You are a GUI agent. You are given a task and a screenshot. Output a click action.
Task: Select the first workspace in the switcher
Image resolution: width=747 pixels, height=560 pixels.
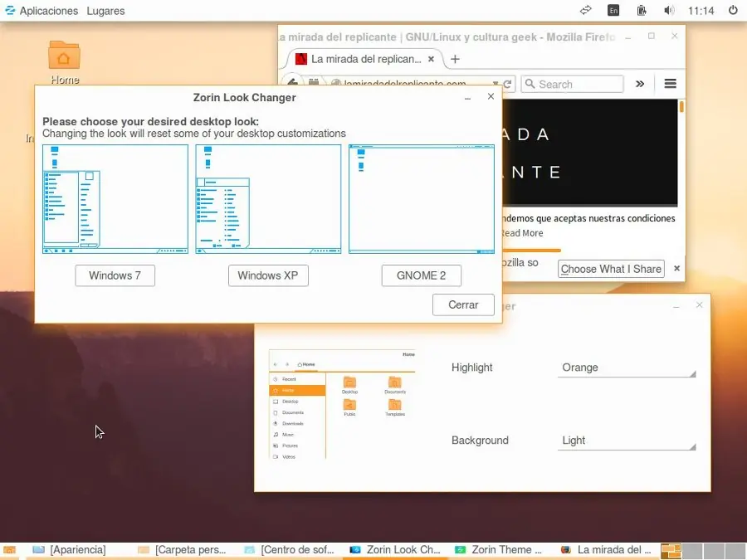click(671, 551)
